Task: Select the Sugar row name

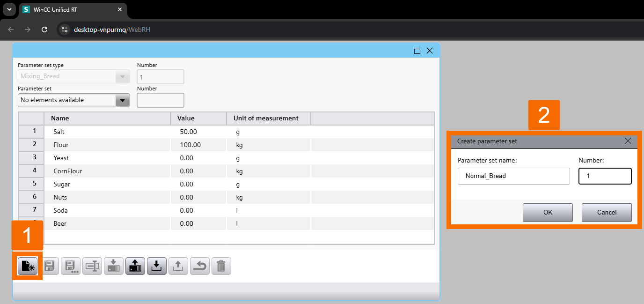Action: [62, 185]
